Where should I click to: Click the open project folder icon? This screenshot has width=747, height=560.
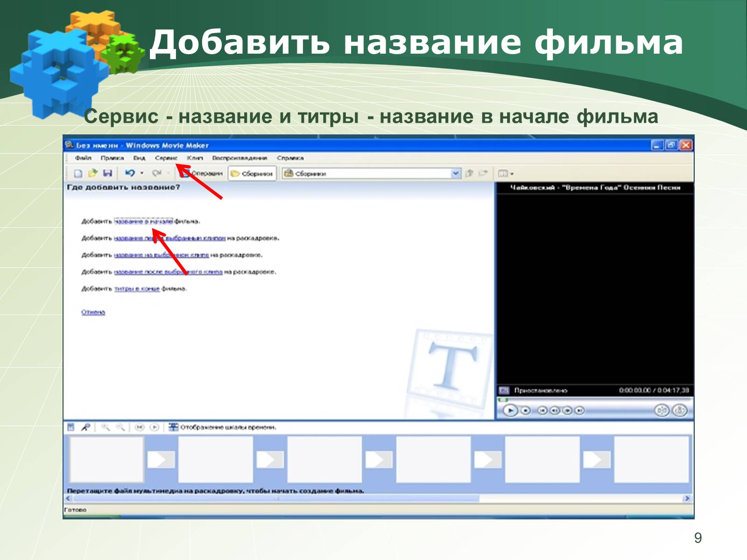click(x=92, y=174)
